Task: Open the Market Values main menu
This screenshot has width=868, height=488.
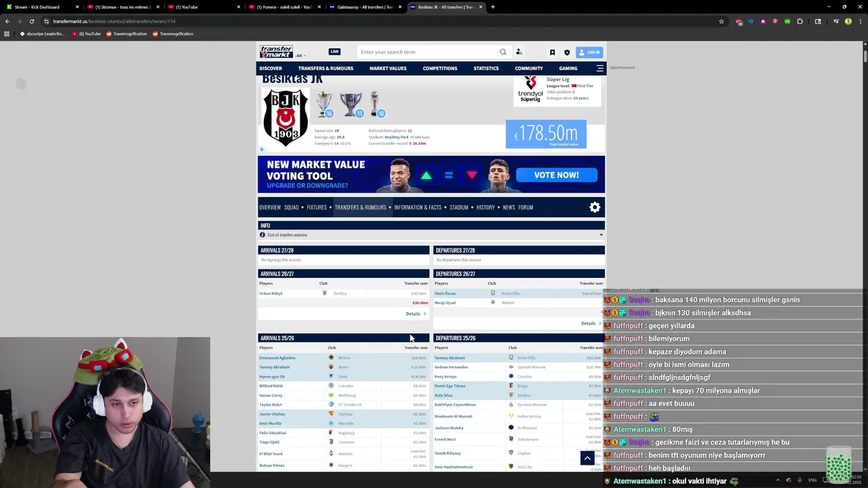Action: tap(388, 68)
